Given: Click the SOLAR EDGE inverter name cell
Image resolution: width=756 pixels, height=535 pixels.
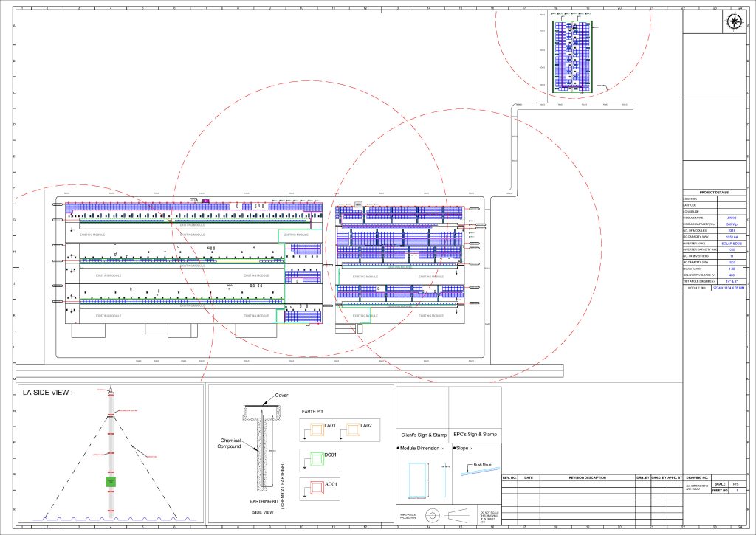Looking at the screenshot, I should point(731,244).
